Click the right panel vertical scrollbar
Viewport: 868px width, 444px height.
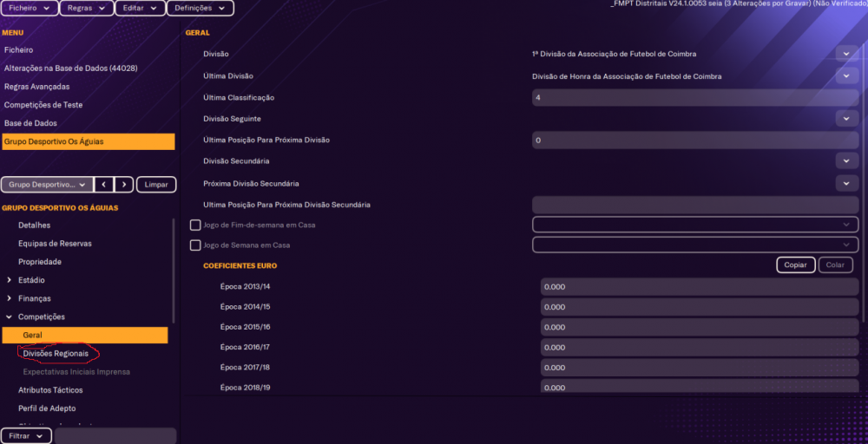[864, 182]
